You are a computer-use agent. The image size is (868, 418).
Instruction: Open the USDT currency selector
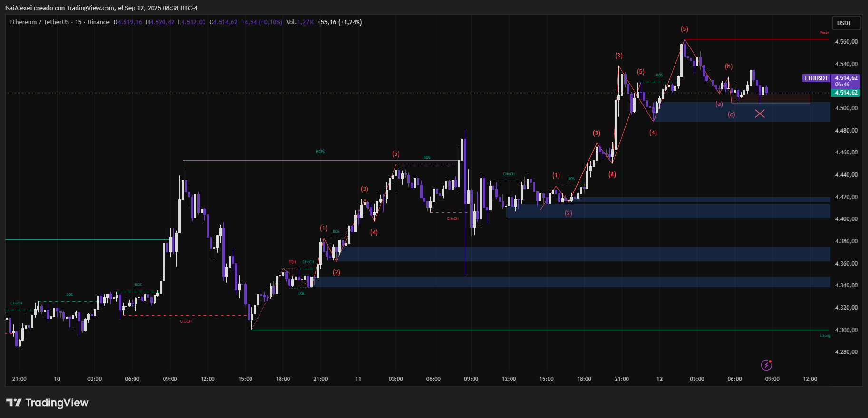[x=844, y=23]
